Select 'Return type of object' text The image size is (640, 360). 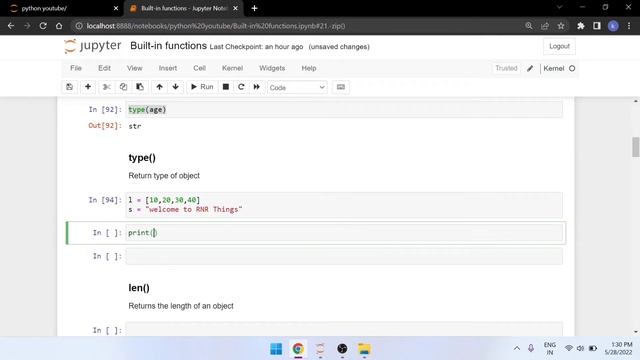[x=164, y=176]
